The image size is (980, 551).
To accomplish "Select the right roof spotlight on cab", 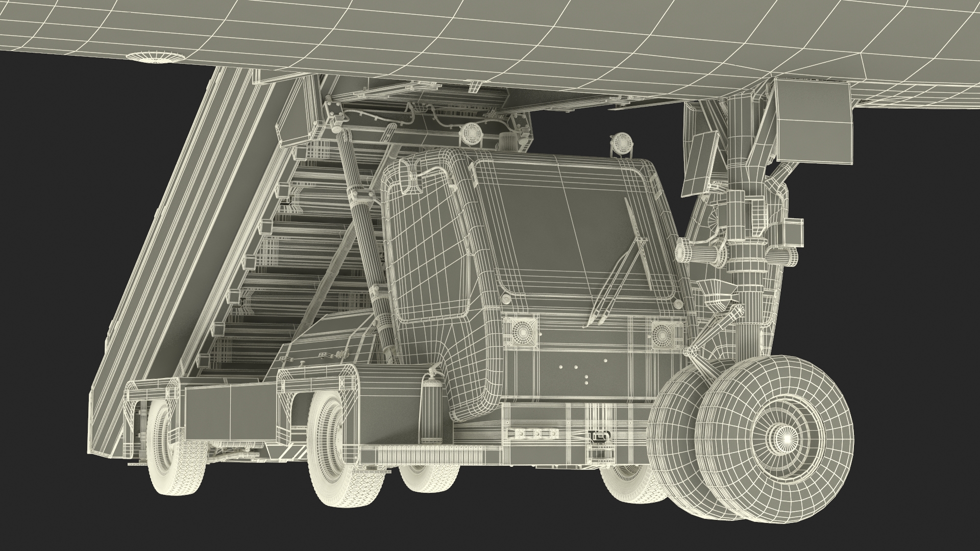I will 622,145.
